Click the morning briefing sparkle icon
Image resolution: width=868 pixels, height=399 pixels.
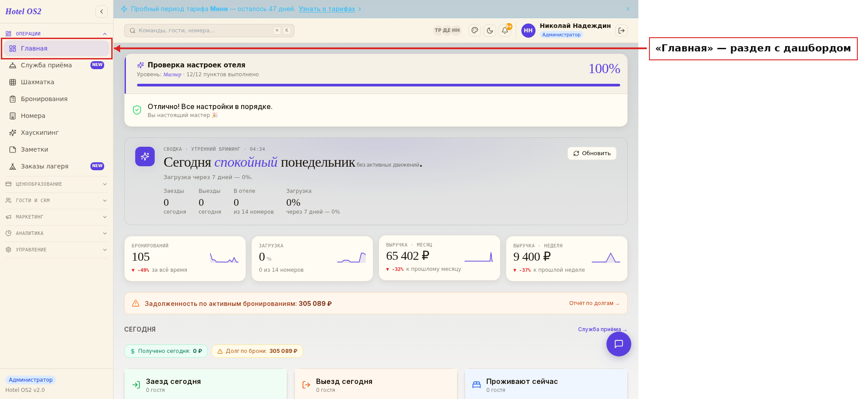pos(145,156)
